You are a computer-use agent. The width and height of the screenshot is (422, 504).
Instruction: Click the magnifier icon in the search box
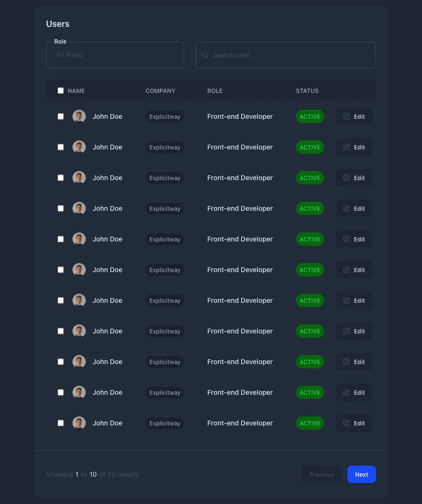pos(205,55)
